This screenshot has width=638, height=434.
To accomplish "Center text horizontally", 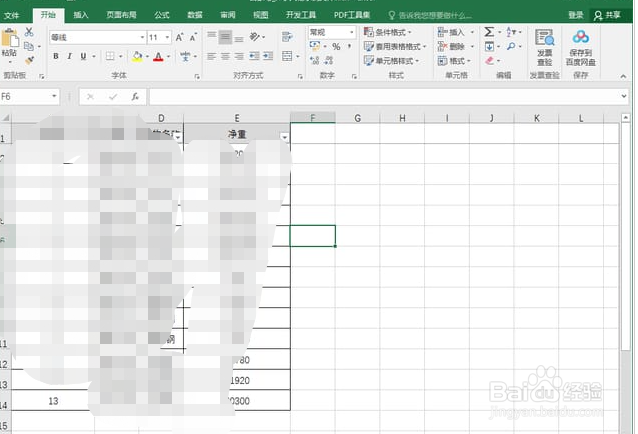I will tap(225, 56).
